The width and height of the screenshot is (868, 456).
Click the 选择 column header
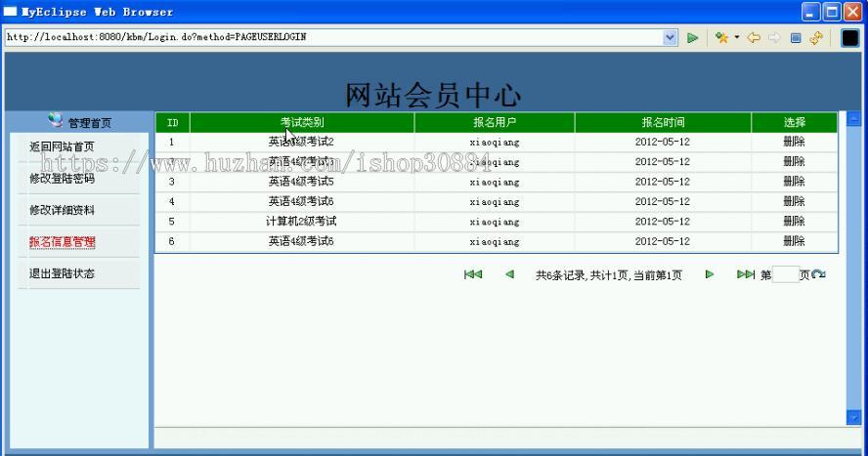coord(795,122)
